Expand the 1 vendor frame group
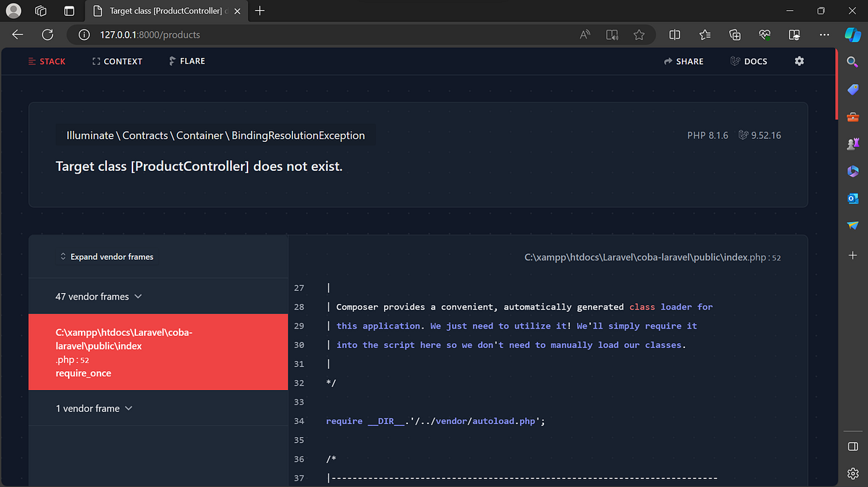868x487 pixels. pos(94,408)
